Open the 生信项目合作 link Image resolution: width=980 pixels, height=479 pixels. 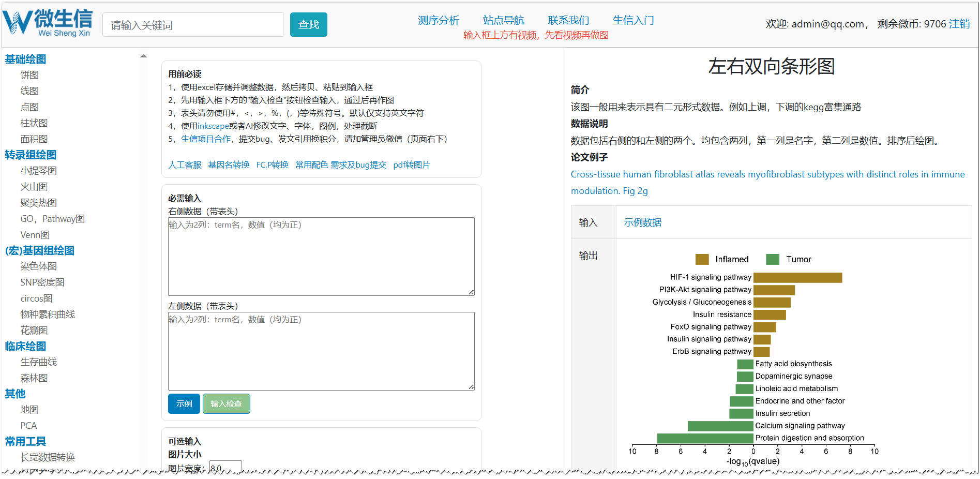[206, 139]
